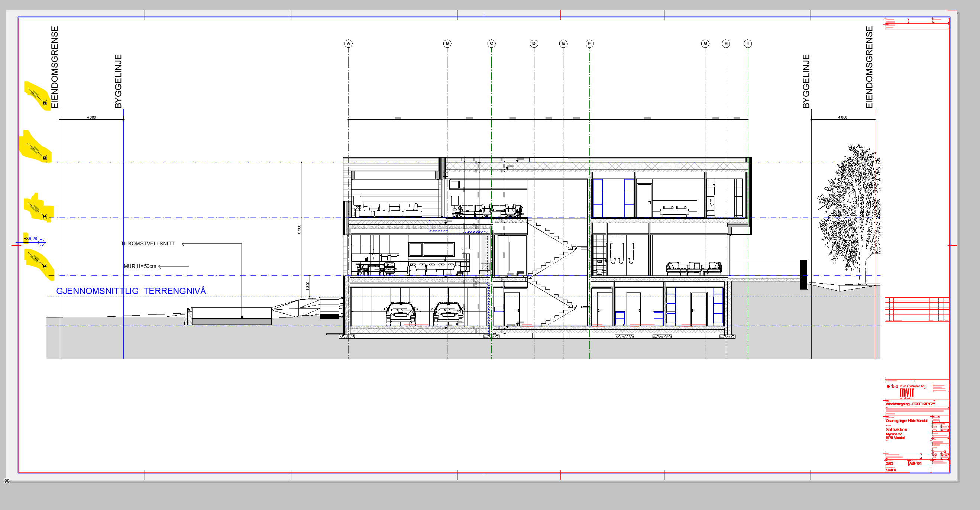Viewport: 980px width, 510px height.
Task: Click the 8 500 vertical height dimension
Action: tap(300, 229)
